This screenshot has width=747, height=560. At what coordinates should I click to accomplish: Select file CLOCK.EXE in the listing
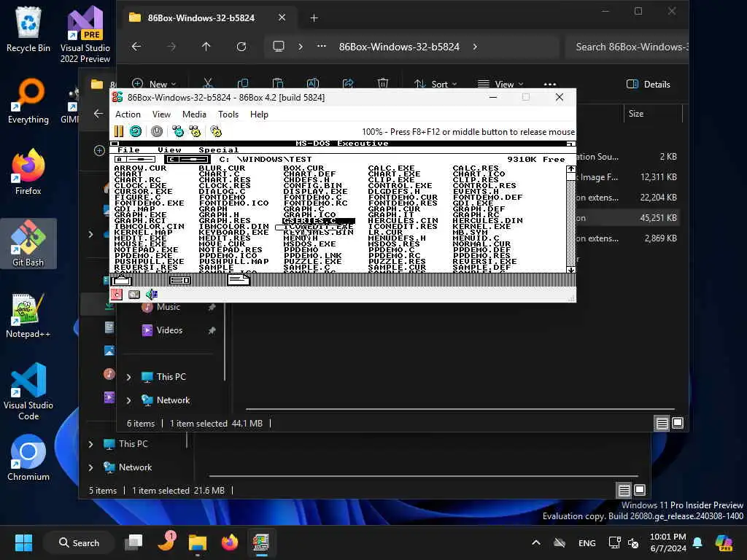click(x=140, y=186)
